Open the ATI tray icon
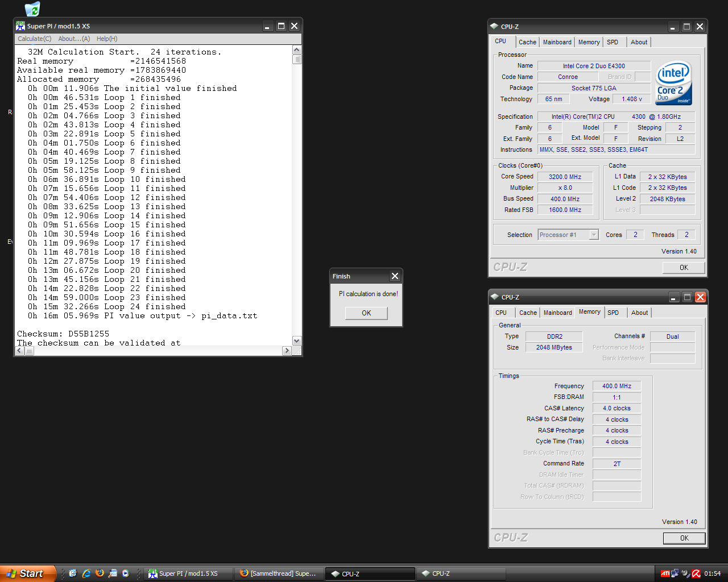This screenshot has width=728, height=582. (665, 573)
